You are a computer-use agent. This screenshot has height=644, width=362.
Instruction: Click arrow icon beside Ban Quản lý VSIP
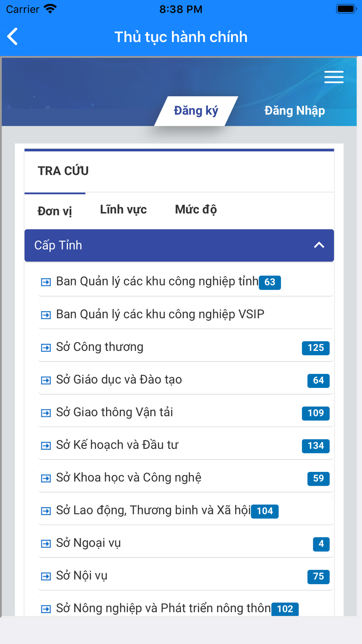[46, 315]
